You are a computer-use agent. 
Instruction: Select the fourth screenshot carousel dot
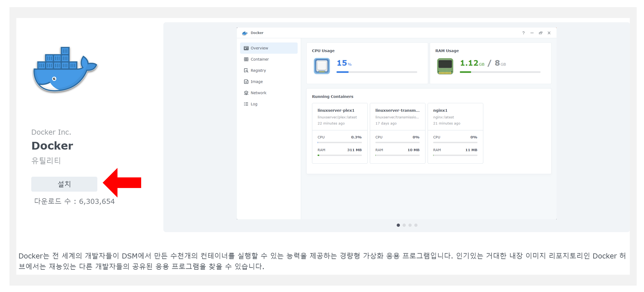pyautogui.click(x=416, y=225)
